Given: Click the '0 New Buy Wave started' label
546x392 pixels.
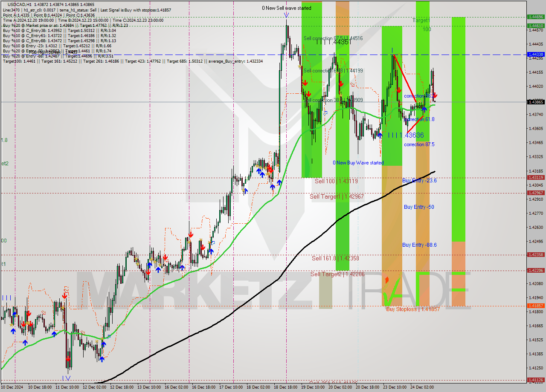Looking at the screenshot, I should coord(358,163).
